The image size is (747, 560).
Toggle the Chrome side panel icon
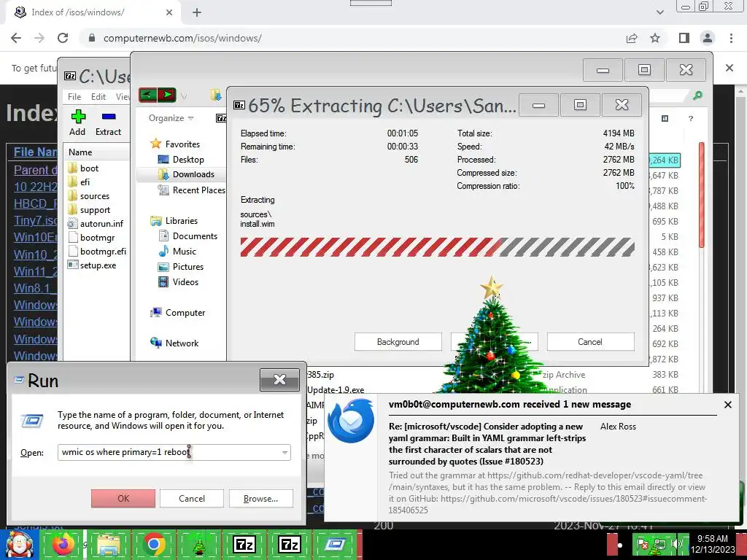(684, 38)
